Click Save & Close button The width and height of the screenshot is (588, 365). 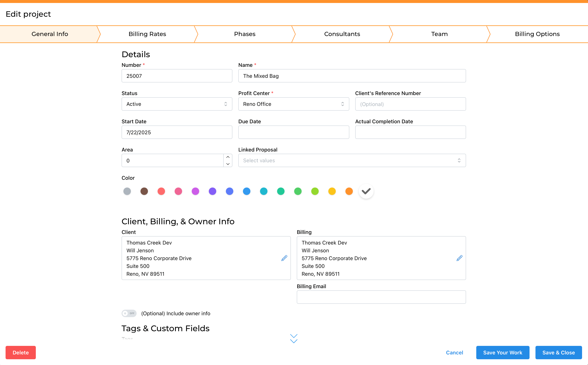coord(558,352)
